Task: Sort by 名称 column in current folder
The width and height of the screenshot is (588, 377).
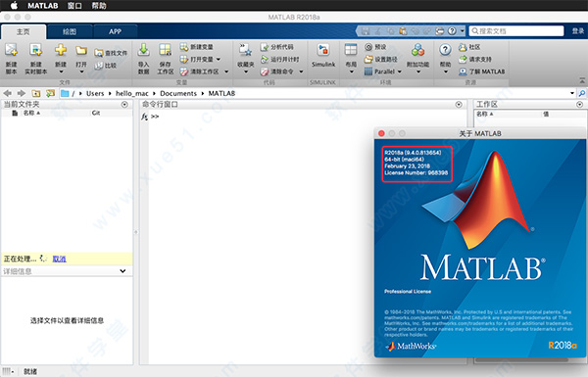Action: pos(31,113)
